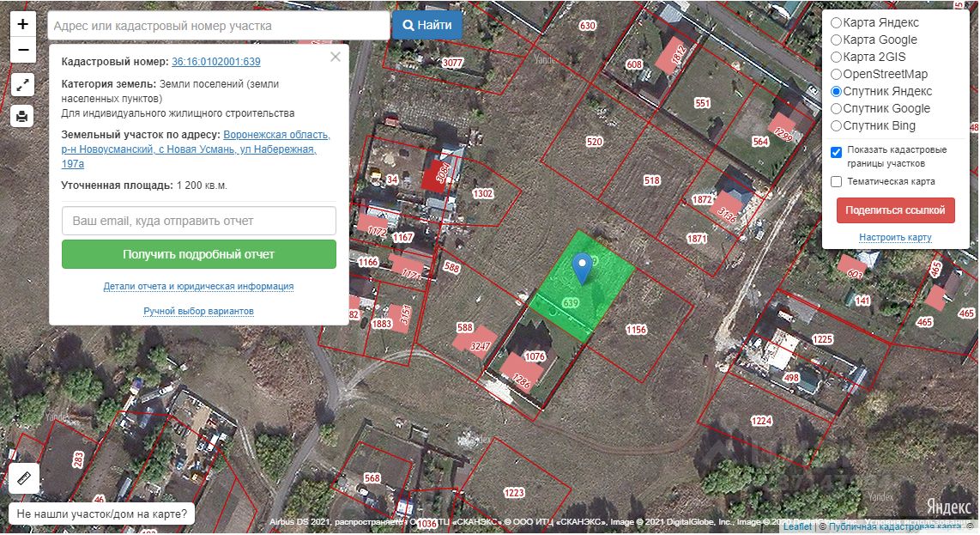Print the map with printer icon
980x535 pixels.
point(21,116)
